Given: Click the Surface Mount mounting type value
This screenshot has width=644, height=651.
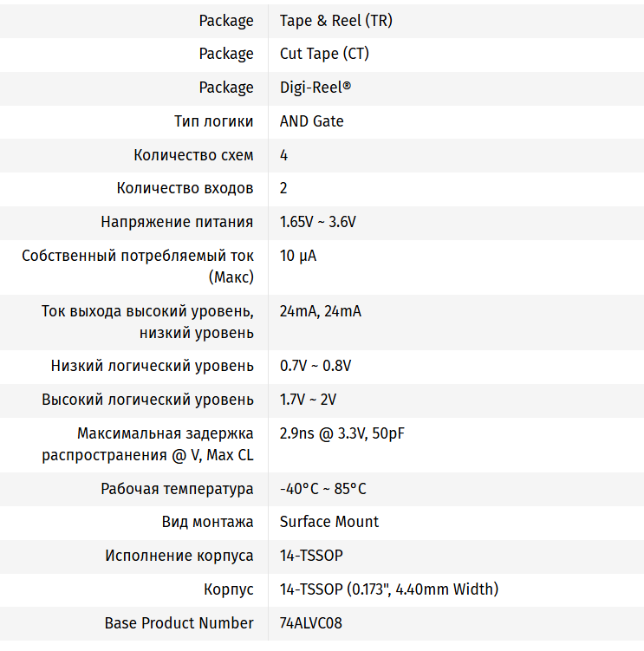Looking at the screenshot, I should pos(329,522).
